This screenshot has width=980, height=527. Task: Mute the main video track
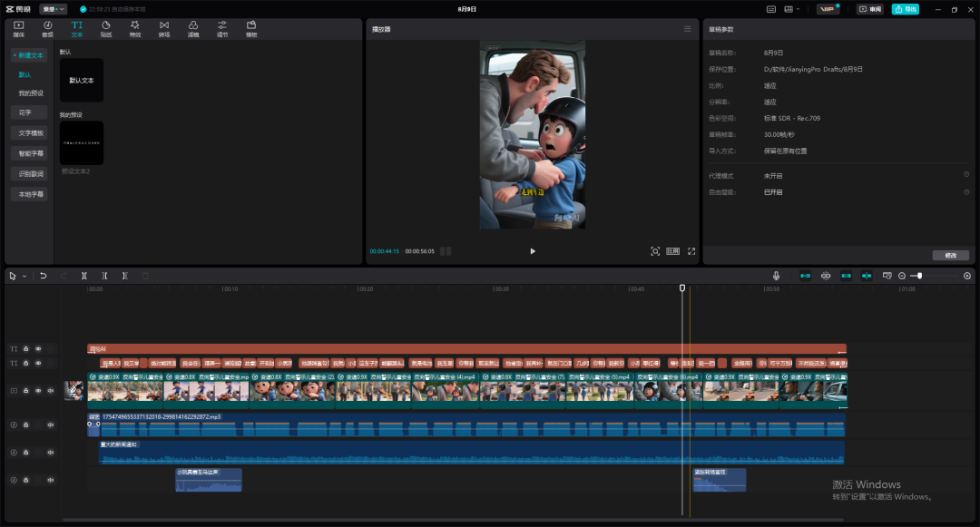pos(51,391)
